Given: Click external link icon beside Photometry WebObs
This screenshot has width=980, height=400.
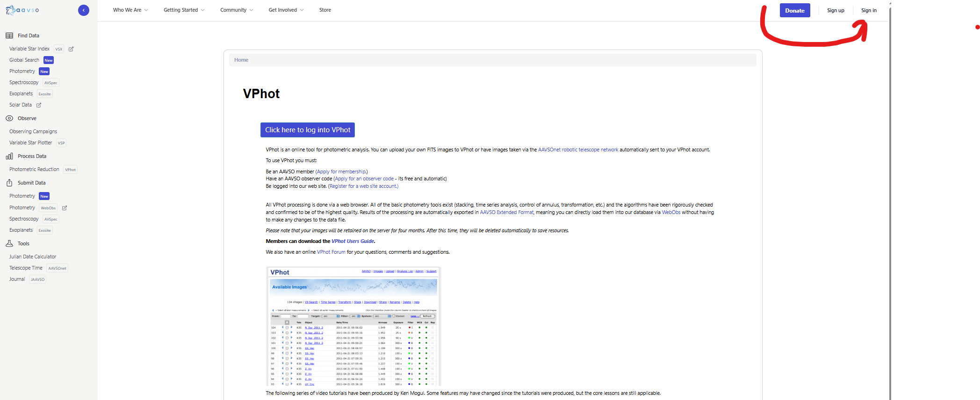Looking at the screenshot, I should pos(65,208).
